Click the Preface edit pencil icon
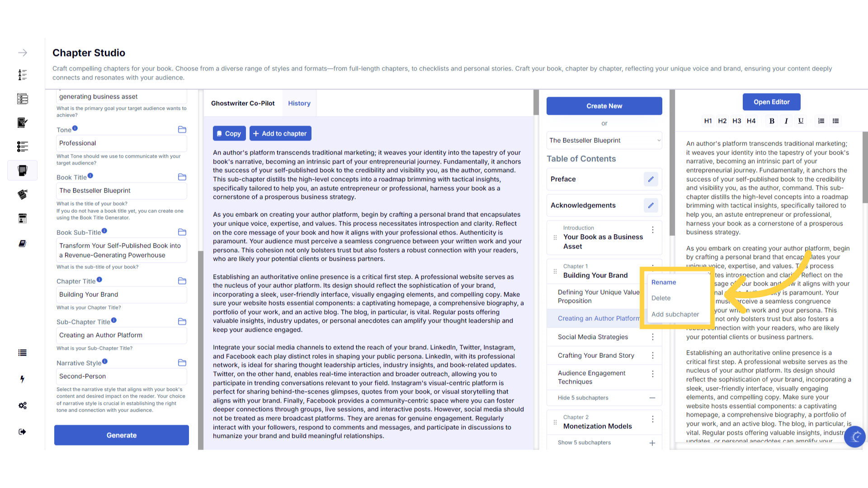The height and width of the screenshot is (488, 868). click(651, 179)
